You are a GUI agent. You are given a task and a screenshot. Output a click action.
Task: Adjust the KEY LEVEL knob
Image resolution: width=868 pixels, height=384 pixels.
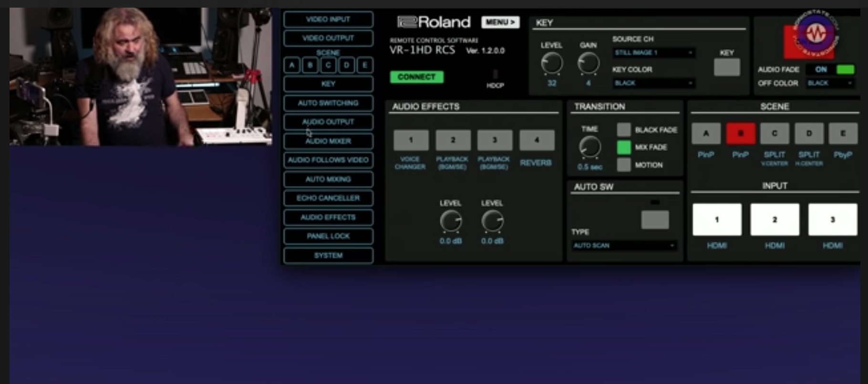coord(552,64)
